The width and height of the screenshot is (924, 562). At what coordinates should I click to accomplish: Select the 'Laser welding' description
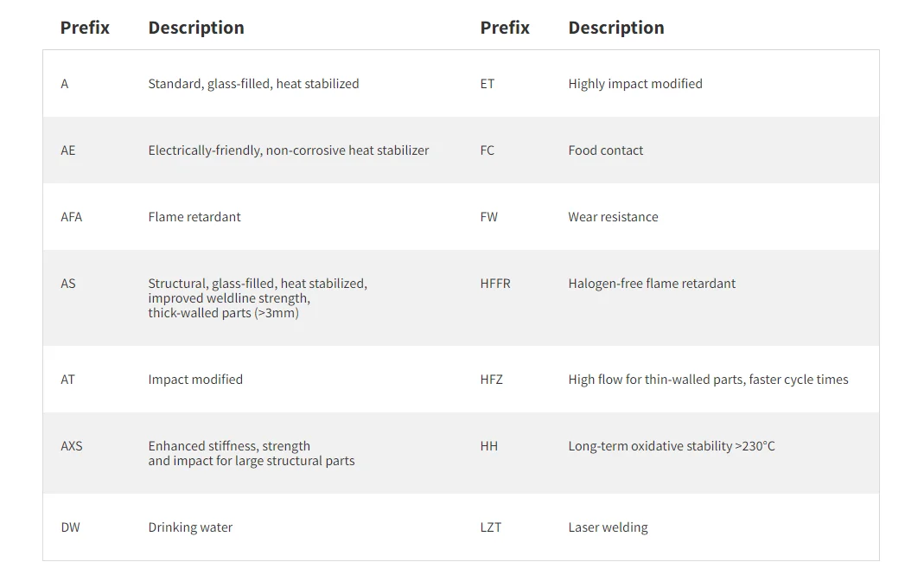[608, 527]
